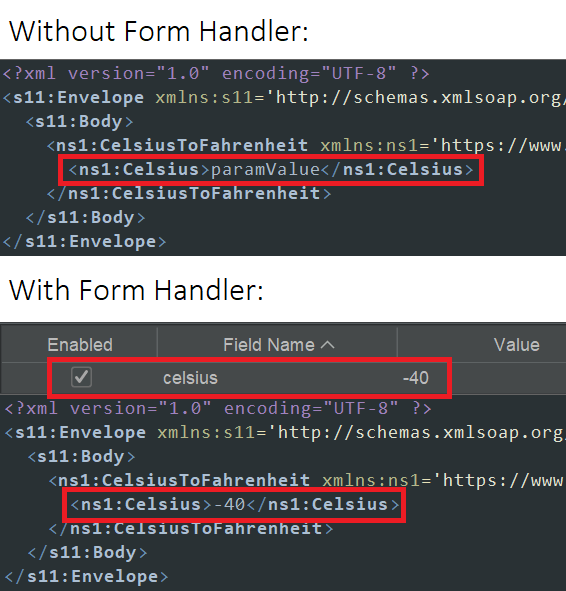Click the Field Name column header
This screenshot has width=566, height=591.
[x=277, y=345]
